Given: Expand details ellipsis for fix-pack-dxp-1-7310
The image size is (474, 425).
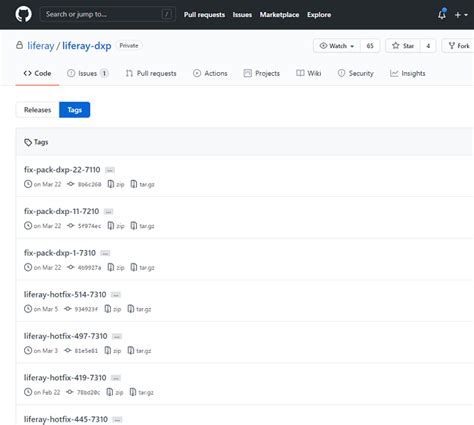Looking at the screenshot, I should (x=105, y=254).
